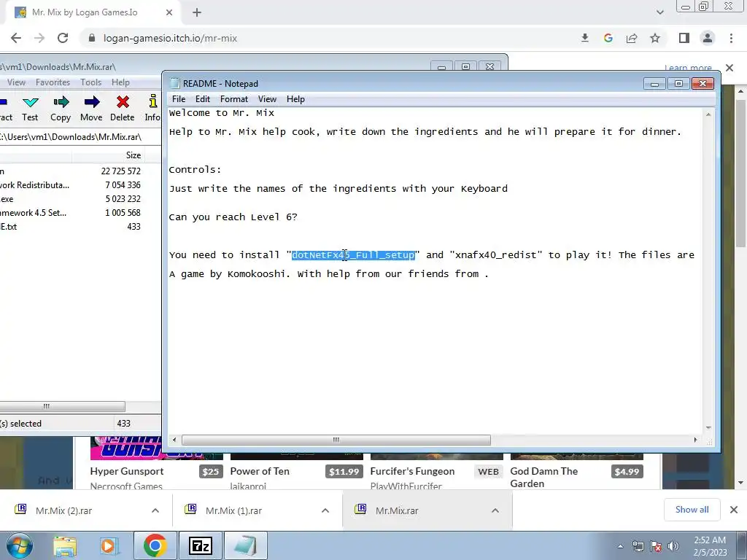
Task: Open 7-Zip Help menu
Action: click(120, 82)
